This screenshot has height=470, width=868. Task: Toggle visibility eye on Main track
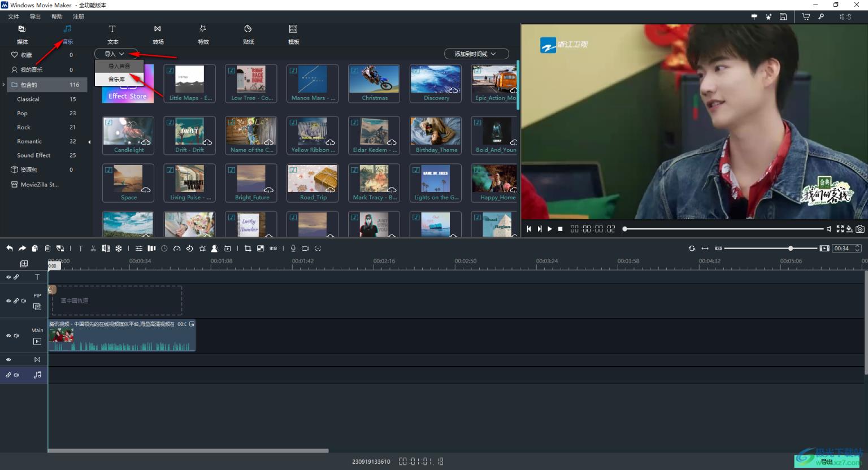pyautogui.click(x=8, y=336)
